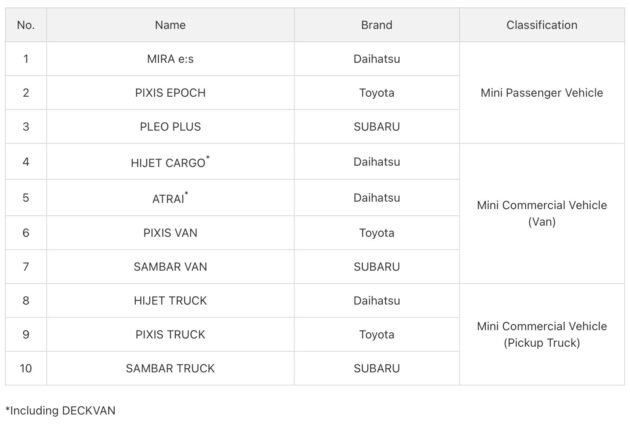
Task: Click the HIJET CARGO name cell
Action: [170, 162]
